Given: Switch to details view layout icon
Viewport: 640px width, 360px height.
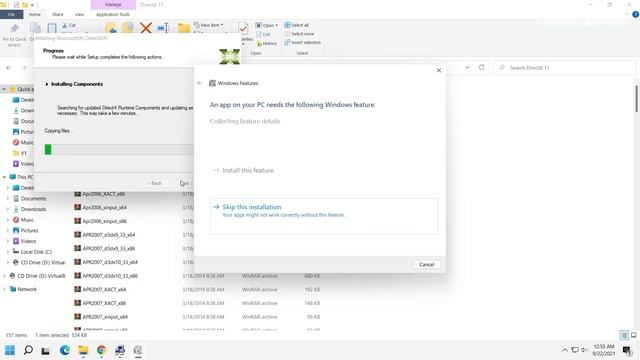Looking at the screenshot, I should 624,335.
